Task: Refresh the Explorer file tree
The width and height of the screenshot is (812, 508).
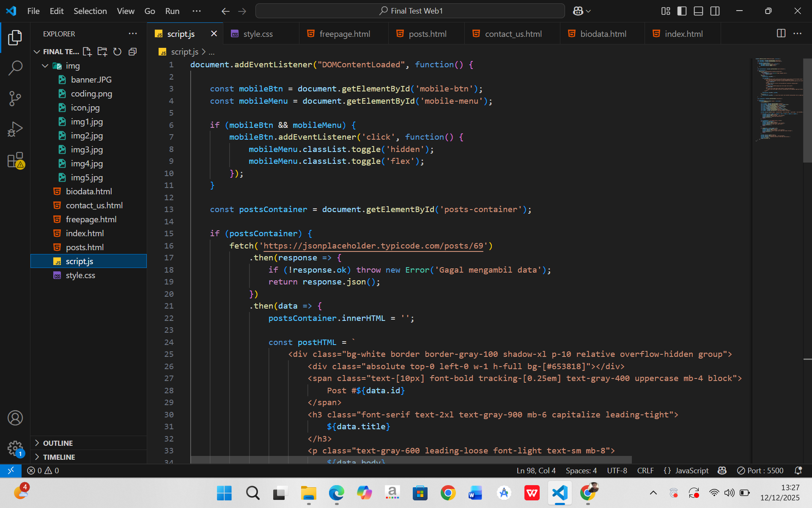Action: point(118,52)
